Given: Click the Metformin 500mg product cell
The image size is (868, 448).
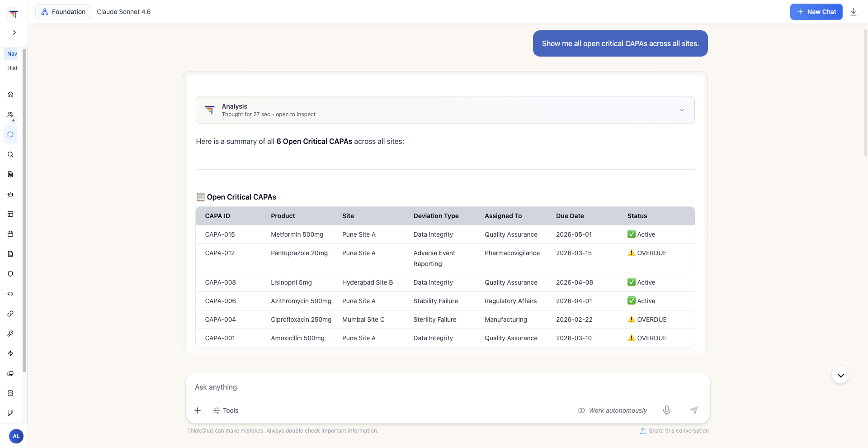Looking at the screenshot, I should coord(297,234).
